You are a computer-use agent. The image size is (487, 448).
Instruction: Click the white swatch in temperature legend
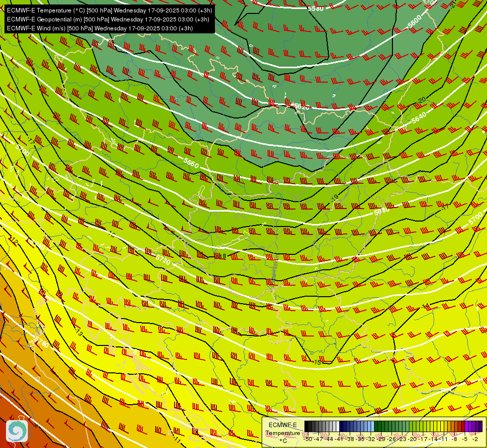tap(338, 426)
